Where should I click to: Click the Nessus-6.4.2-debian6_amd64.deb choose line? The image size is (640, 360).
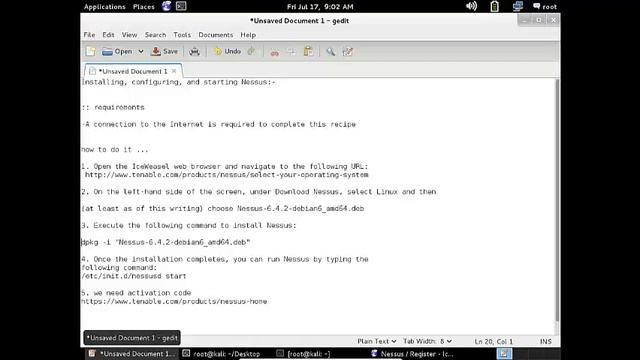point(222,209)
